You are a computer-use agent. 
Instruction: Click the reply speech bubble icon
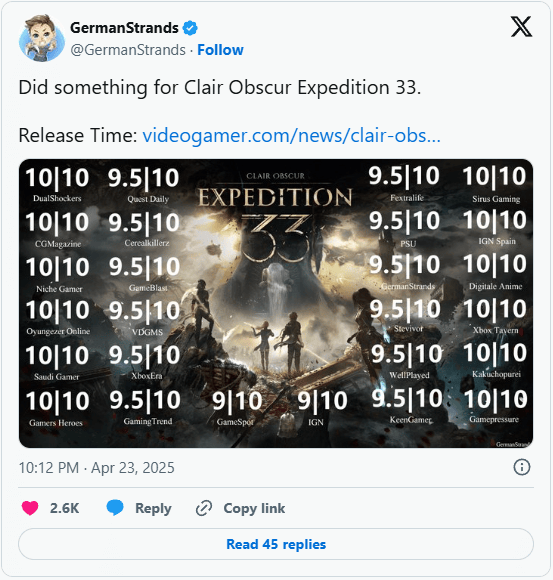click(115, 508)
